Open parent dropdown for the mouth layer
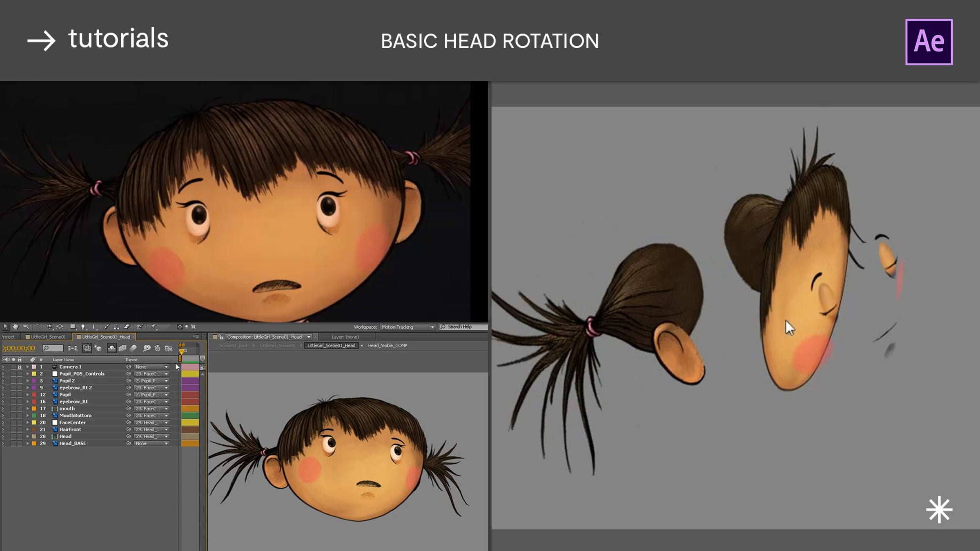Viewport: 980px width, 551px height. [151, 409]
